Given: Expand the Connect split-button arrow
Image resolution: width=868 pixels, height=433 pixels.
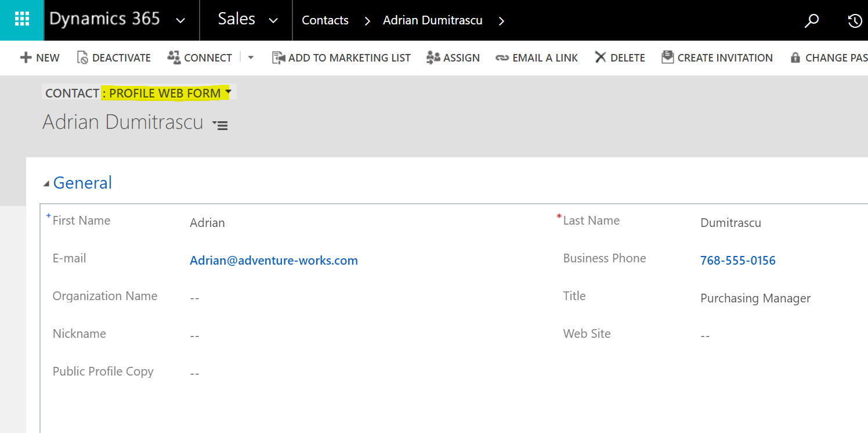Looking at the screenshot, I should [x=251, y=57].
